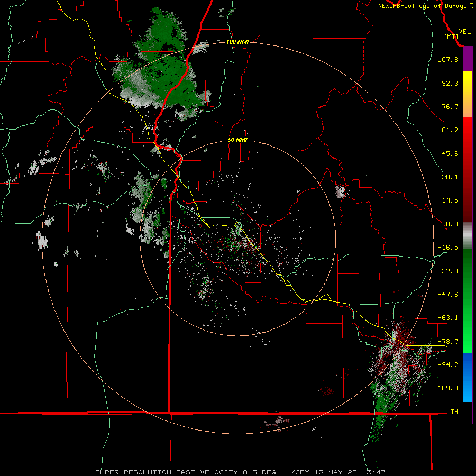Click the blue segment of velocity color bar

click(x=467, y=377)
